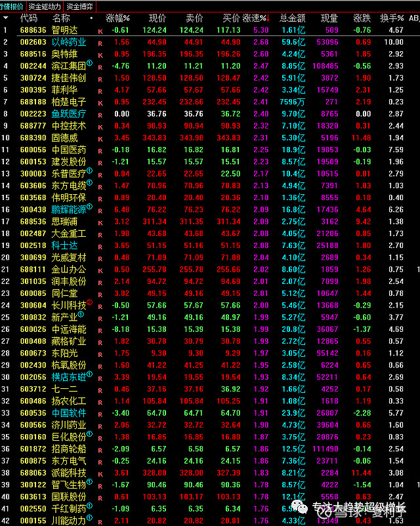Sort by the 现价 column header
This screenshot has height=526, width=420.
click(157, 18)
